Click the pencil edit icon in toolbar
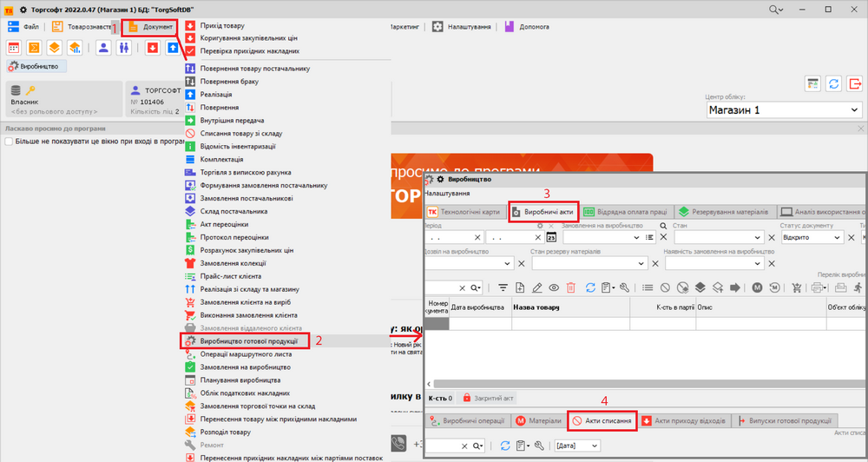This screenshot has width=868, height=462. pos(537,287)
